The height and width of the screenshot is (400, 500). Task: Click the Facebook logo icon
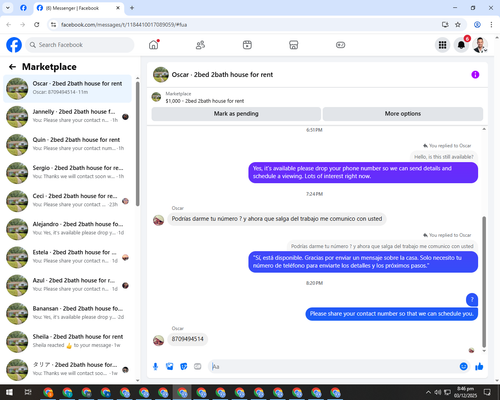tap(14, 45)
